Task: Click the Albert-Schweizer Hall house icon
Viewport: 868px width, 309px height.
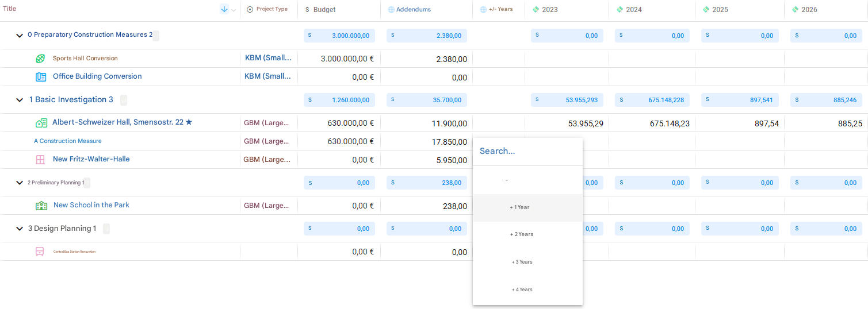Action: click(x=41, y=123)
